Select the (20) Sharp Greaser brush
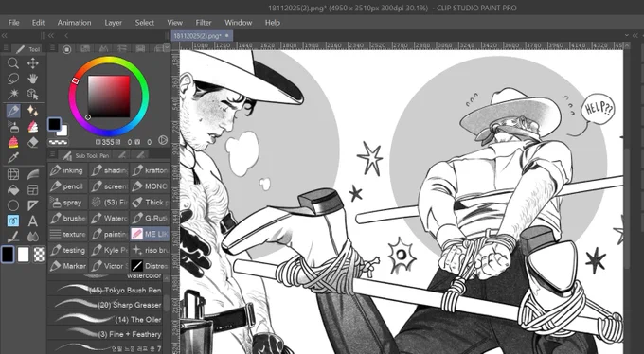The height and width of the screenshot is (354, 644). point(105,305)
